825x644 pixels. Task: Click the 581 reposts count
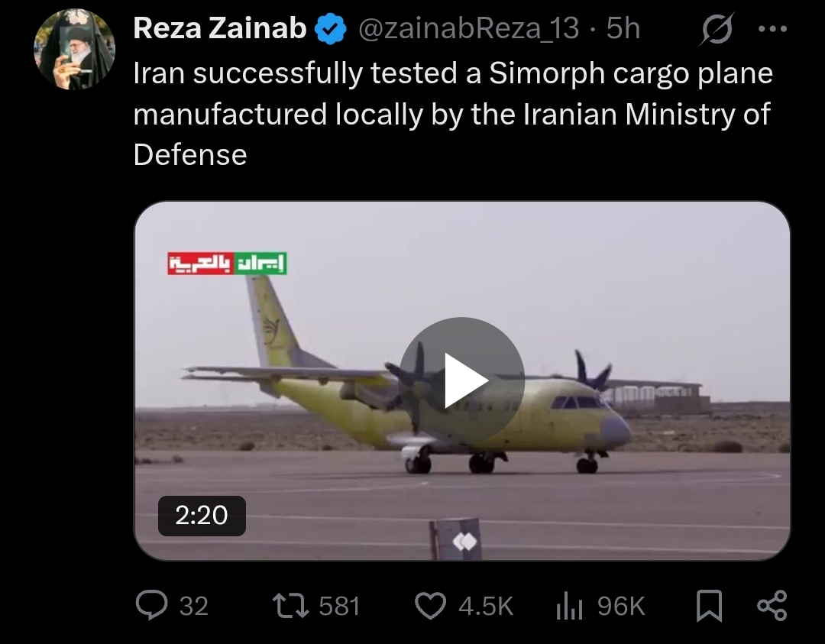click(x=339, y=606)
